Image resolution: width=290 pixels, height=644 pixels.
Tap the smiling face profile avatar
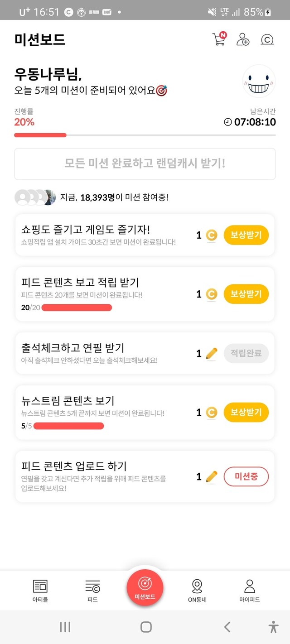259,82
